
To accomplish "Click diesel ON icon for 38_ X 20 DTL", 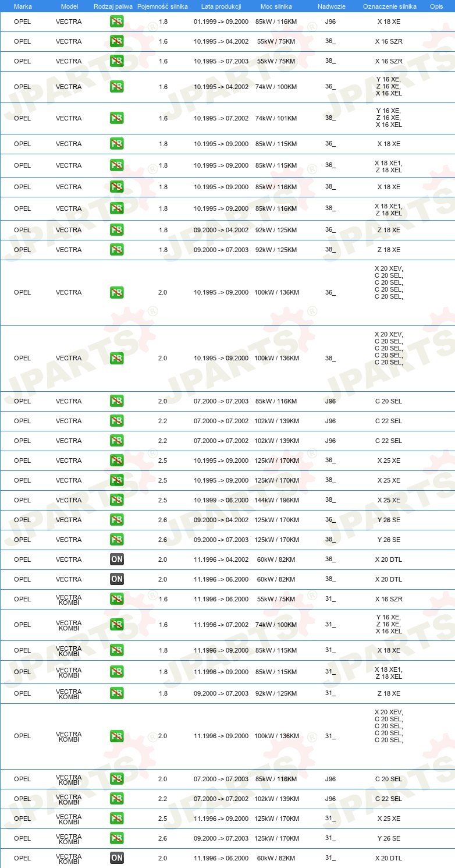I will [117, 579].
